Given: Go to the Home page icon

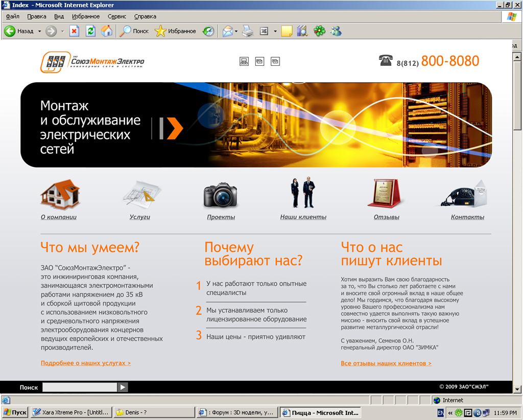Looking at the screenshot, I should tap(106, 31).
